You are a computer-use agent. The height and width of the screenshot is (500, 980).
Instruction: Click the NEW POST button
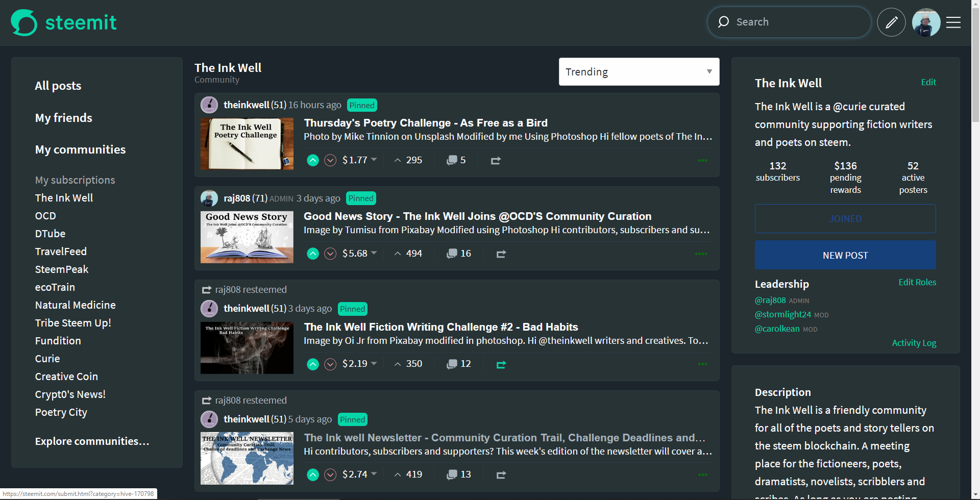pos(845,255)
